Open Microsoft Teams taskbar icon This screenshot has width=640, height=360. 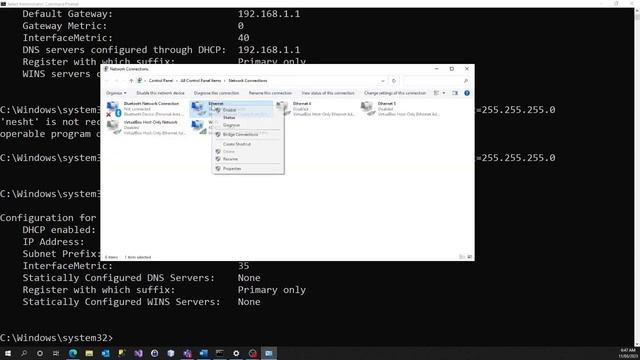point(187,353)
